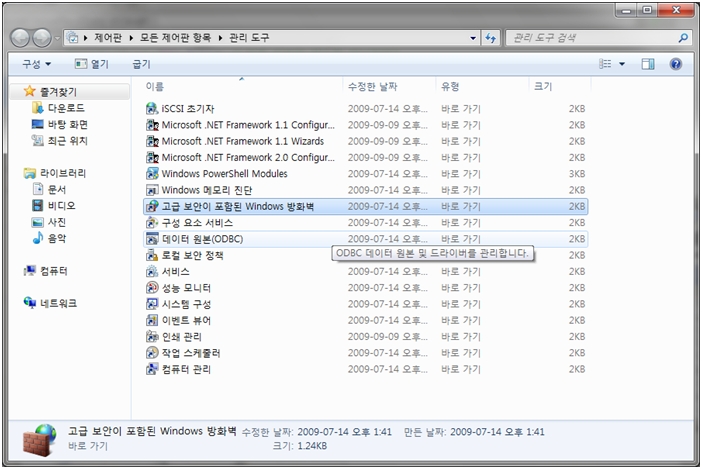Image resolution: width=702 pixels, height=469 pixels.
Task: Select 문서 under the libraries section
Action: [x=57, y=189]
